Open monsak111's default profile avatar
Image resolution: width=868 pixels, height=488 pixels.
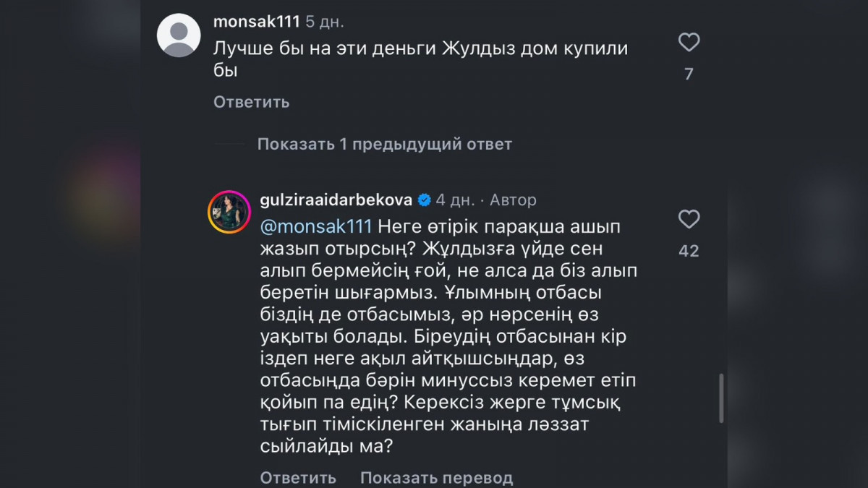pos(179,35)
